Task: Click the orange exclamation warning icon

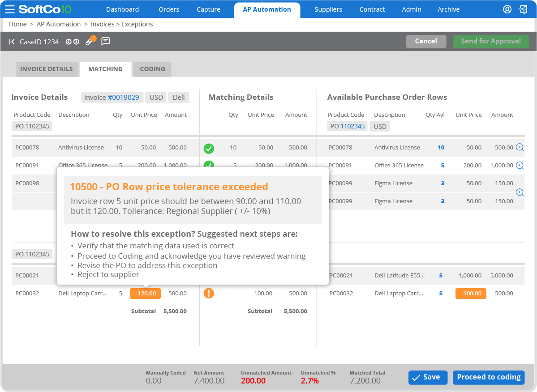Action: coord(209,294)
